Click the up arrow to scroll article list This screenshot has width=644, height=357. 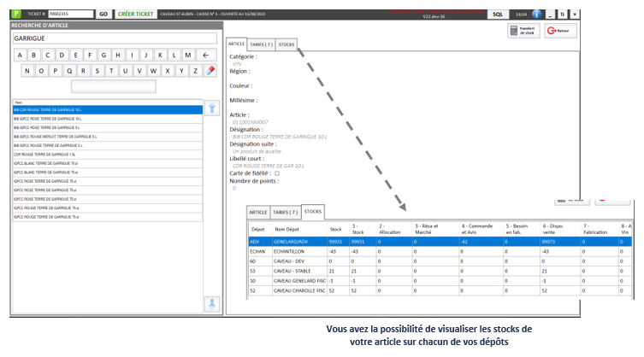212,108
